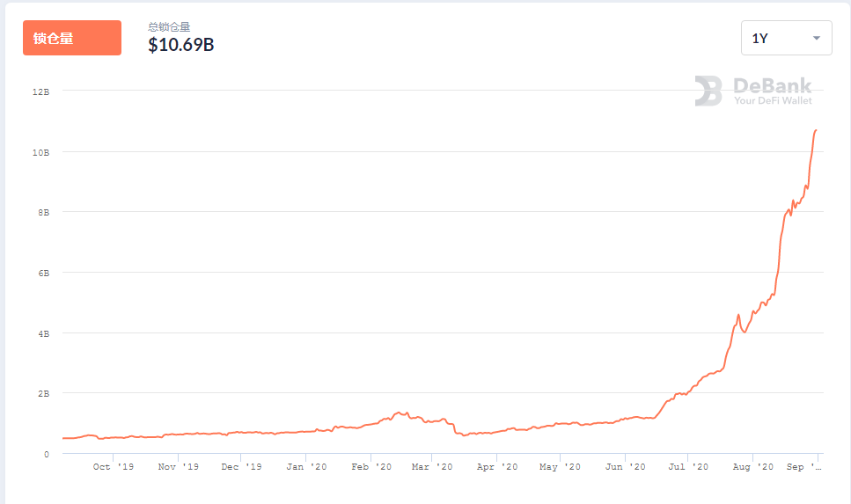Select the orange 锁仓量 tab
The image size is (851, 504).
coord(71,38)
